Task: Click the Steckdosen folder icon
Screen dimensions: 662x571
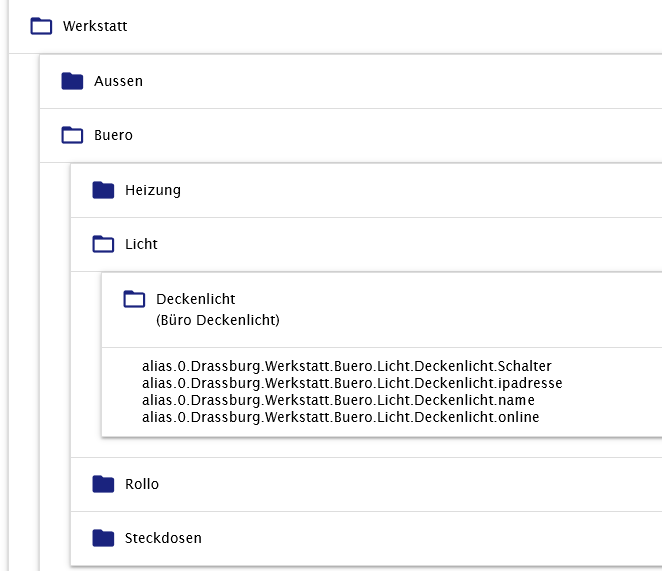Action: coord(103,538)
